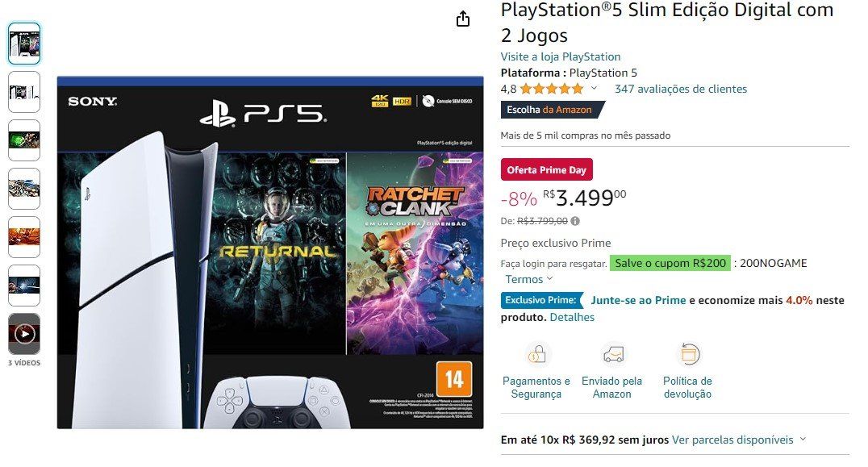Viewport: 868px width, 467px height.
Task: Select the third green game thumbnail
Action: (x=24, y=140)
